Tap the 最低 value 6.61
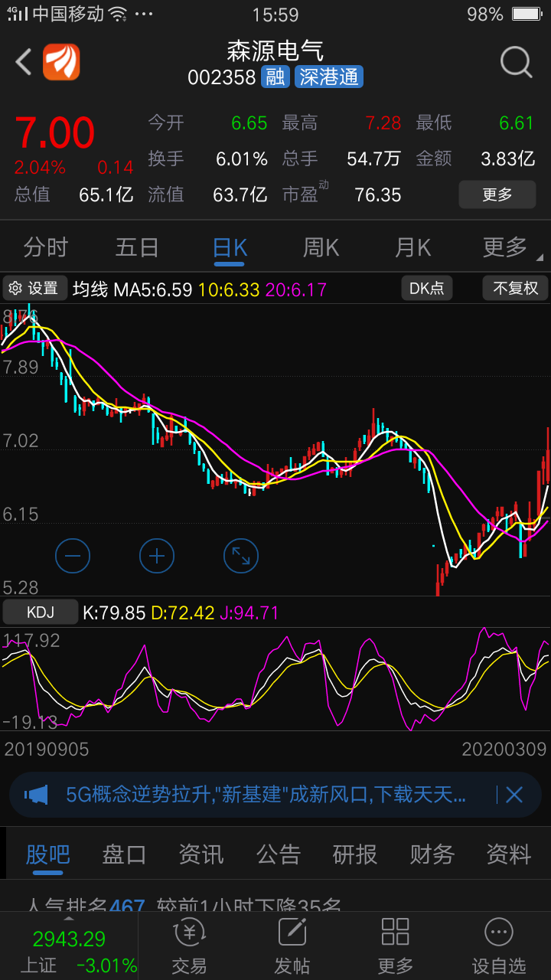Image resolution: width=551 pixels, height=980 pixels. [x=516, y=123]
